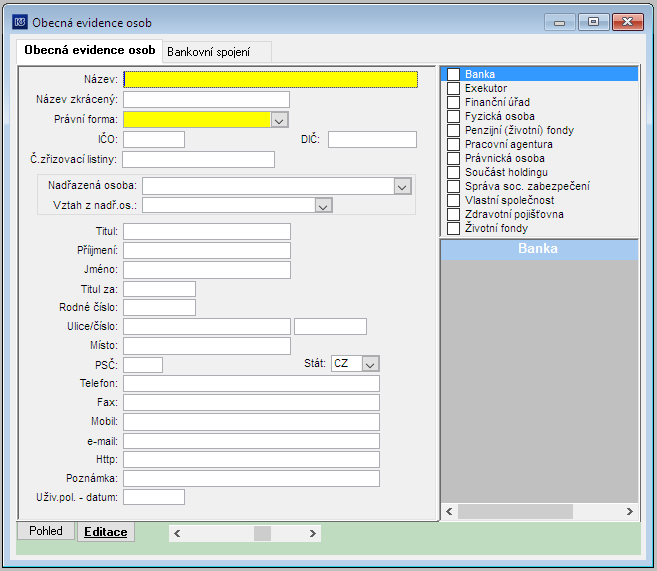This screenshot has width=657, height=571.
Task: Click the application icon in the title bar
Action: (x=20, y=22)
